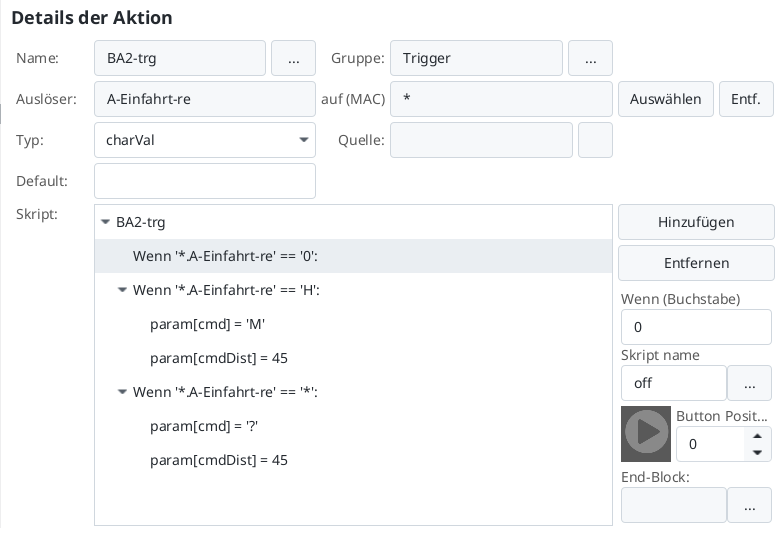Open the Typ charVal dropdown
Screen dimensions: 783x538
205,141
